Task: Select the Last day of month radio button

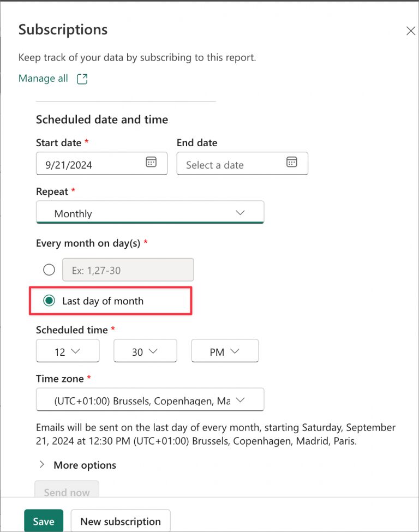Action: pos(49,301)
